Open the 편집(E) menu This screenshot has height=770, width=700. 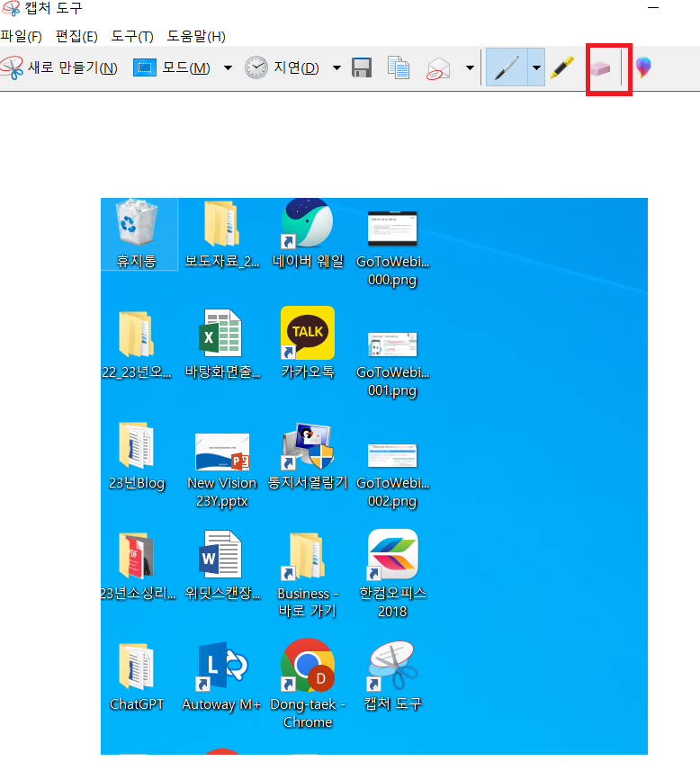[76, 36]
